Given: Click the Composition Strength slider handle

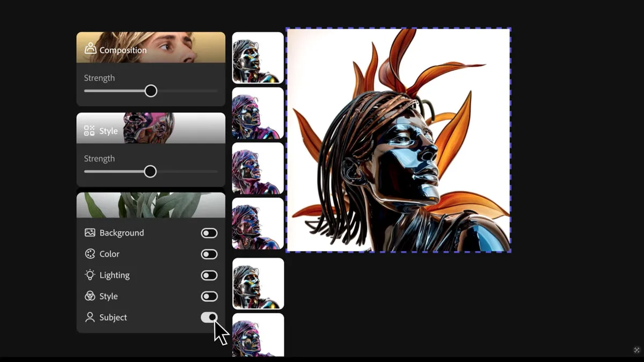Looking at the screenshot, I should (x=151, y=91).
